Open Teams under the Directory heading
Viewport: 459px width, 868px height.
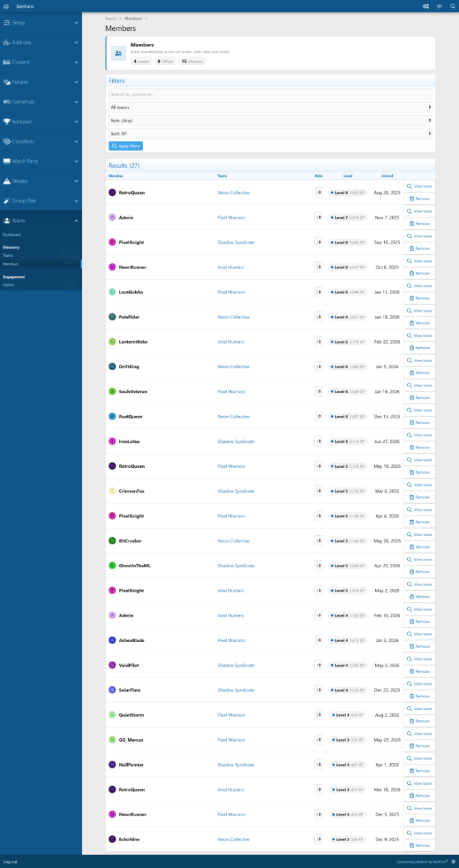(8, 255)
